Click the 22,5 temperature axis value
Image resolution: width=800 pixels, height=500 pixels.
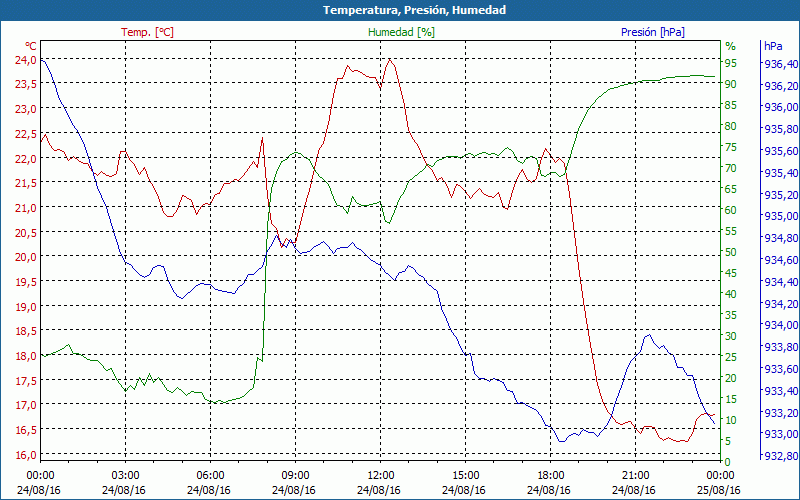(x=26, y=134)
